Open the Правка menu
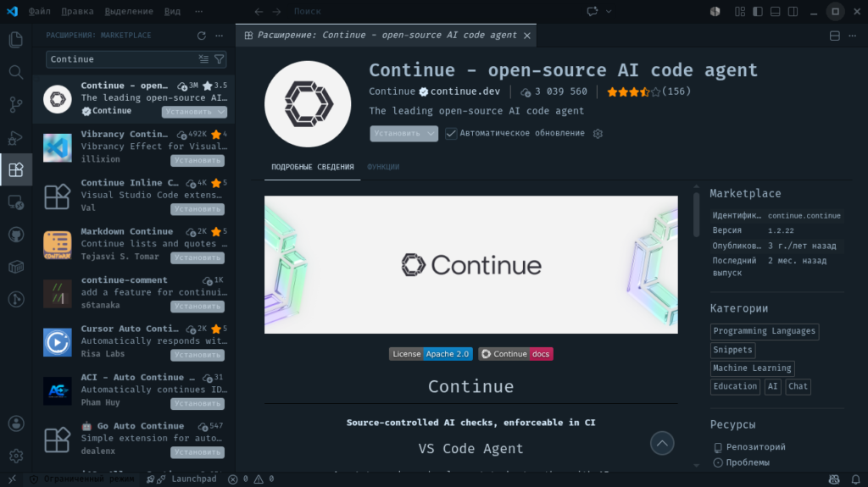Viewport: 868px width, 487px height. (77, 11)
